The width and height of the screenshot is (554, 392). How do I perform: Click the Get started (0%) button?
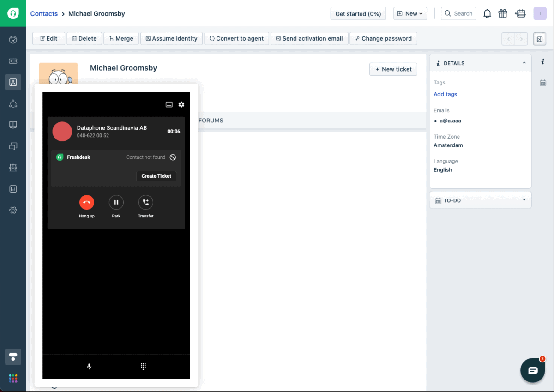tap(358, 14)
